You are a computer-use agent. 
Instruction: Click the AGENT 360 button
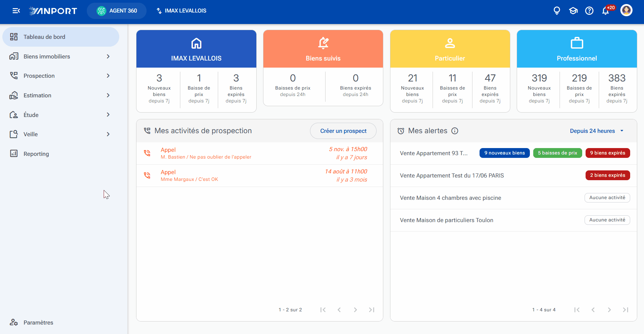pyautogui.click(x=117, y=11)
